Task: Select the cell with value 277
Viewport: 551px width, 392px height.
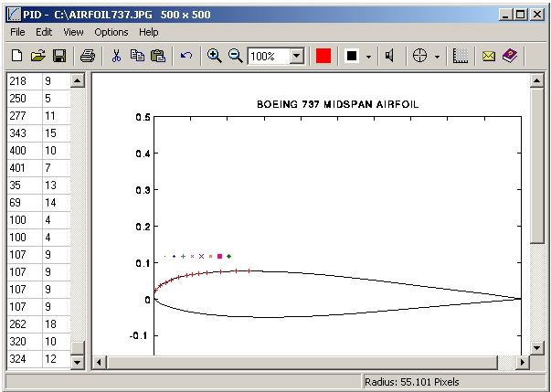Action: pos(25,115)
